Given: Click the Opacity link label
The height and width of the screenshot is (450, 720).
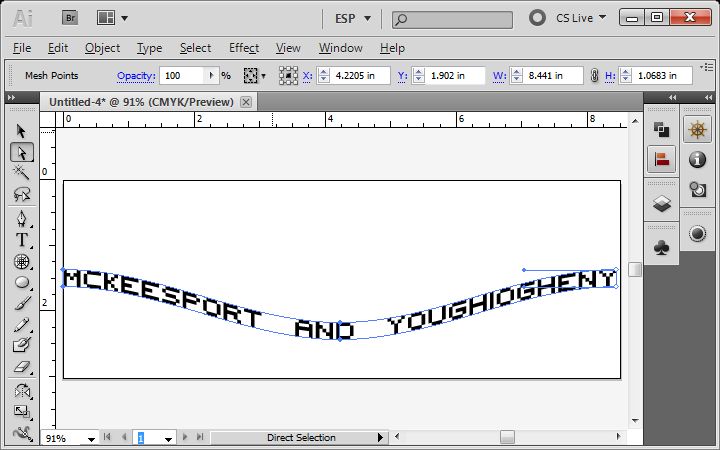Looking at the screenshot, I should click(x=136, y=76).
